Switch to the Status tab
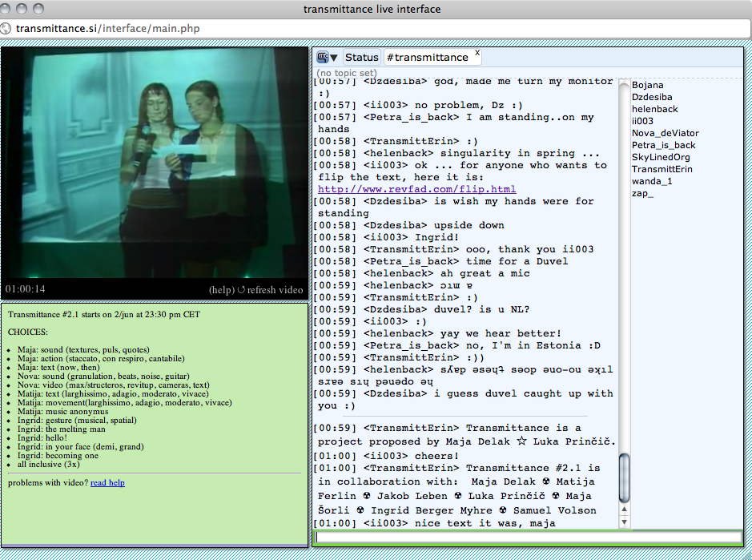This screenshot has width=752, height=560. click(362, 57)
